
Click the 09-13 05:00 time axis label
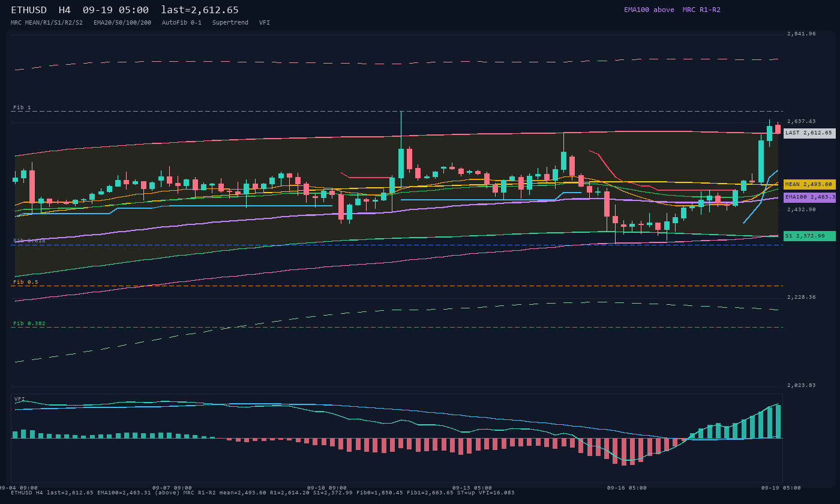(472, 488)
